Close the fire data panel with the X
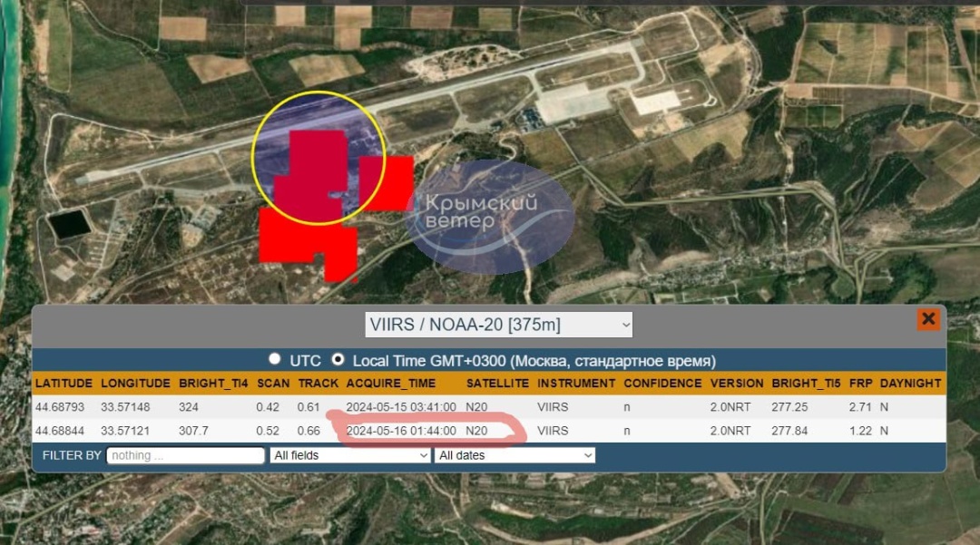The height and width of the screenshot is (545, 980). pos(928,318)
